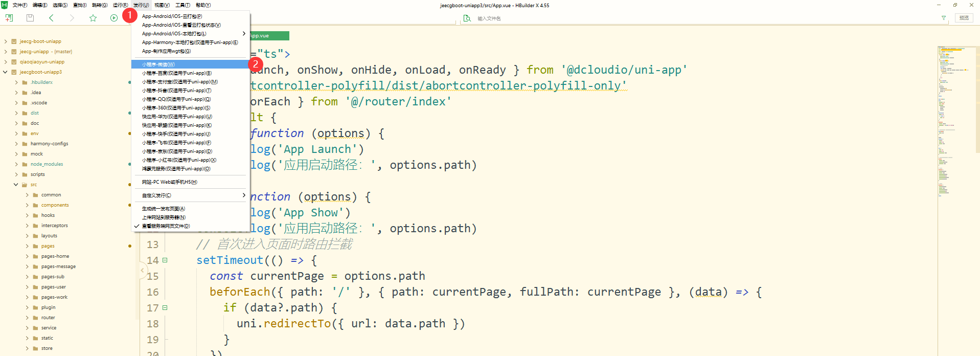Click the jeecg-uniapp project icon
This screenshot has height=356, width=980.
click(14, 52)
